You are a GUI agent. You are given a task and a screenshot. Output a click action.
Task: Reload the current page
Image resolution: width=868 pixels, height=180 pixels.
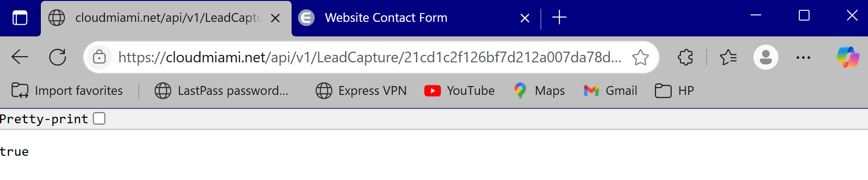(58, 57)
